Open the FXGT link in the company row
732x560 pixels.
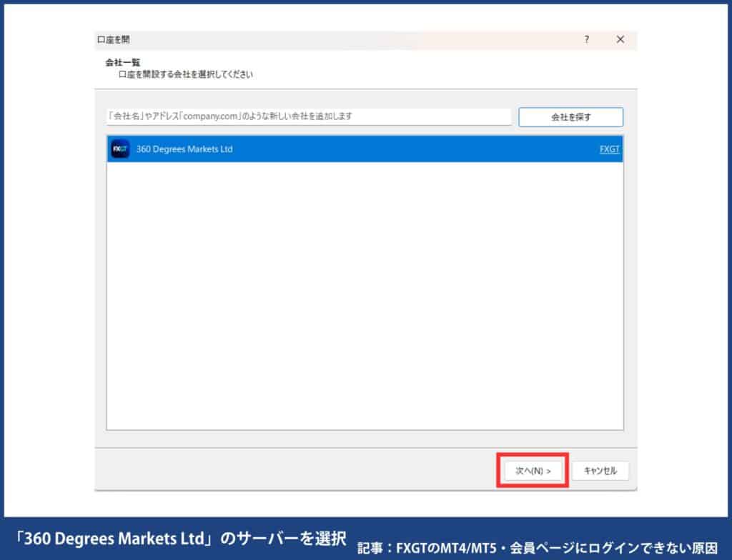(609, 149)
